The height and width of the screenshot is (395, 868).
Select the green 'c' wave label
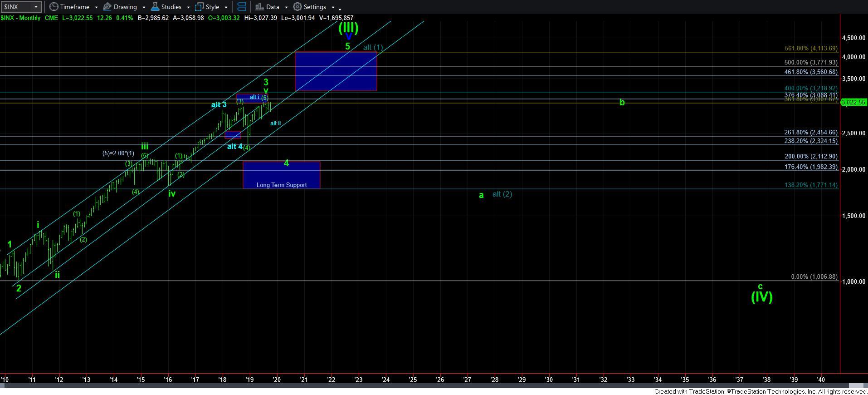click(x=761, y=286)
